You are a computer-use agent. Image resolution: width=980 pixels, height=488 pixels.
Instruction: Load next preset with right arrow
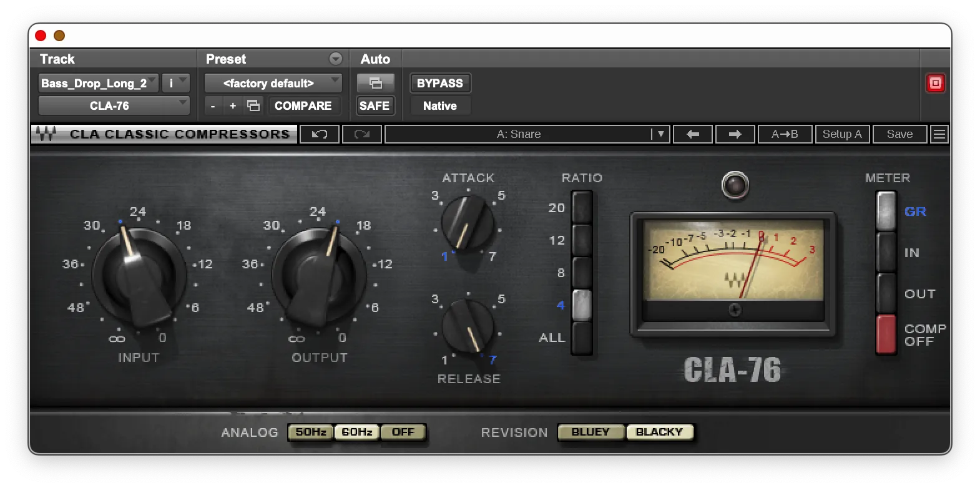pyautogui.click(x=735, y=134)
